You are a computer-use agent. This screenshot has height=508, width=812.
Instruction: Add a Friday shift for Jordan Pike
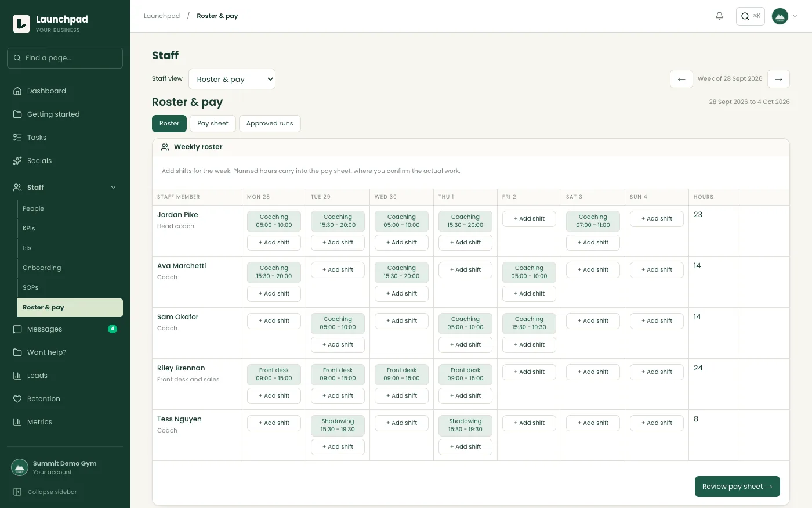(x=529, y=219)
